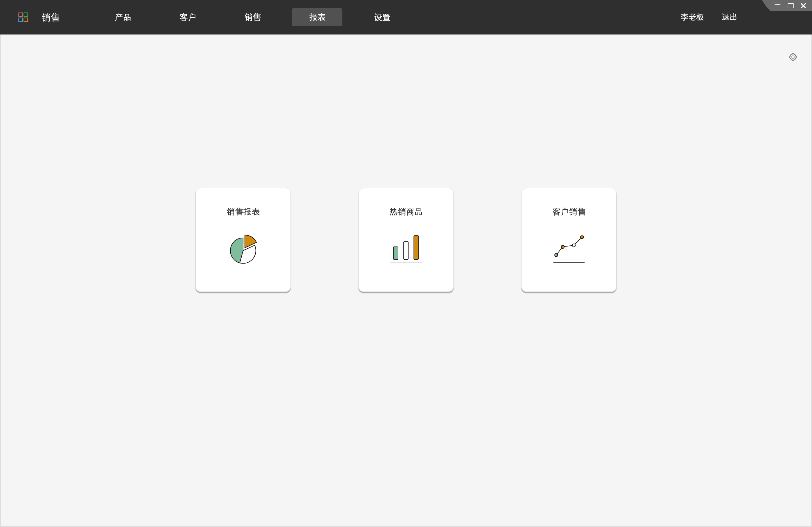Open the 产品 menu

tap(123, 17)
